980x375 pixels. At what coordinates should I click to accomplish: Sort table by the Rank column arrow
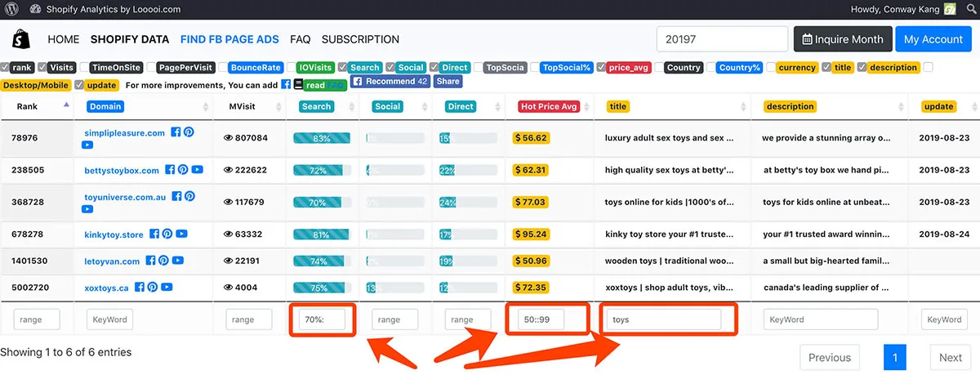[66, 105]
